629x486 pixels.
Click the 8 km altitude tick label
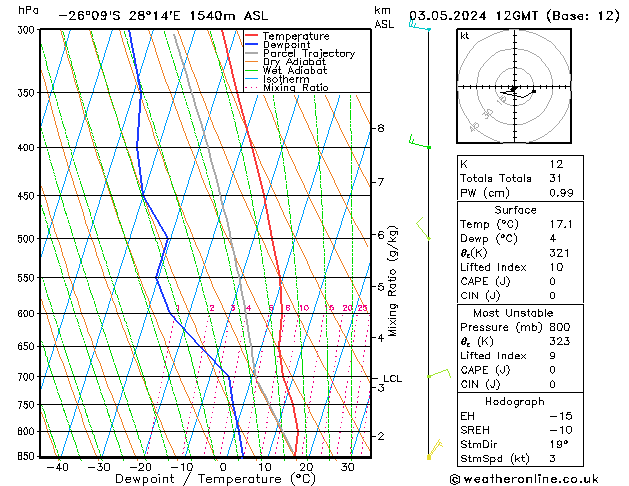[381, 128]
